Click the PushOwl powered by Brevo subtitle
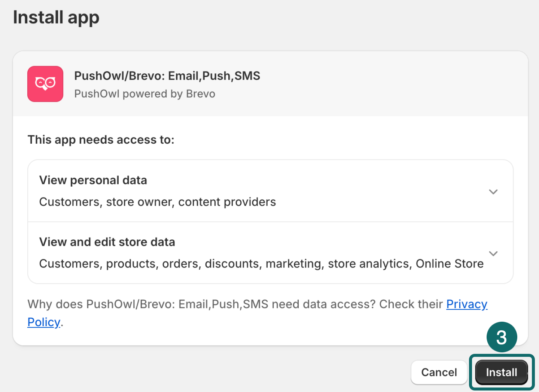This screenshot has height=392, width=539. [144, 94]
